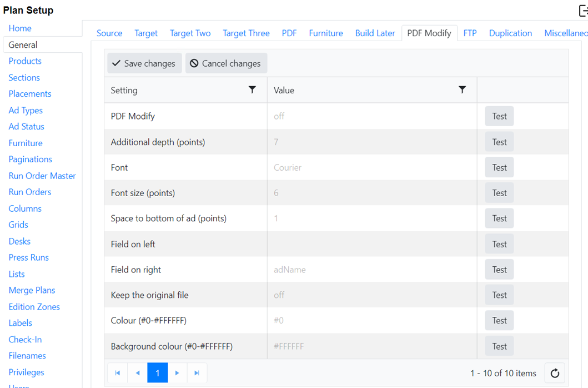Viewport: 588px width, 388px height.
Task: Select the Duplication tab
Action: point(510,33)
